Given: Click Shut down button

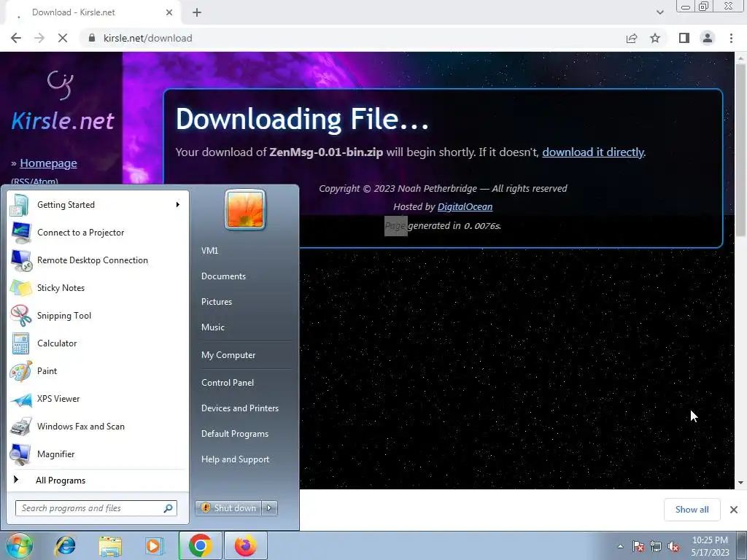Looking at the screenshot, I should coord(228,508).
